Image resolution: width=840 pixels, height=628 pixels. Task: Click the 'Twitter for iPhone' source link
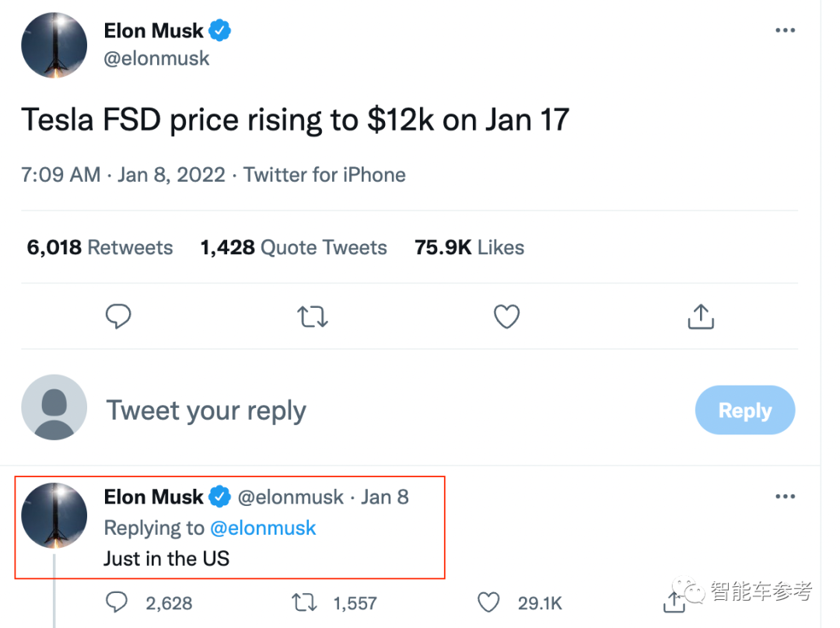tap(324, 175)
